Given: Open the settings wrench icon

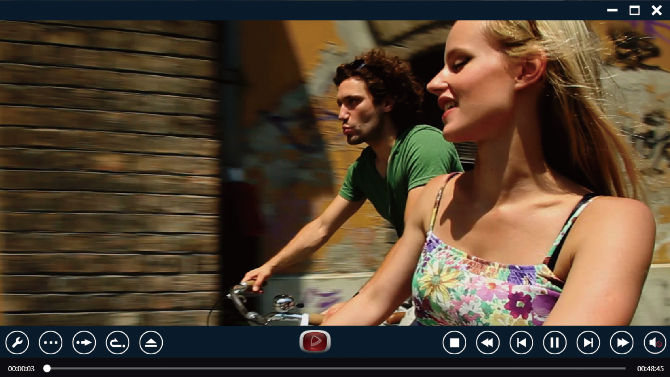Looking at the screenshot, I should tap(17, 343).
